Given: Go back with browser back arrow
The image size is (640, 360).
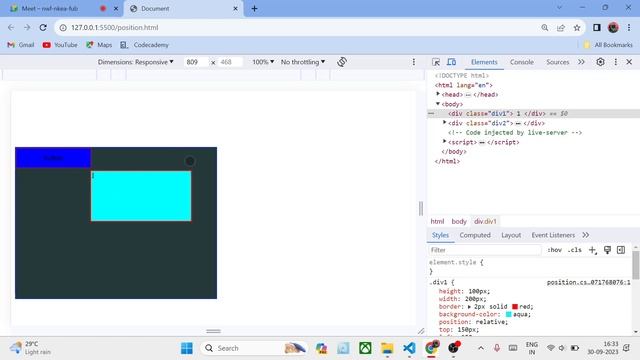Looking at the screenshot, I should click(11, 27).
